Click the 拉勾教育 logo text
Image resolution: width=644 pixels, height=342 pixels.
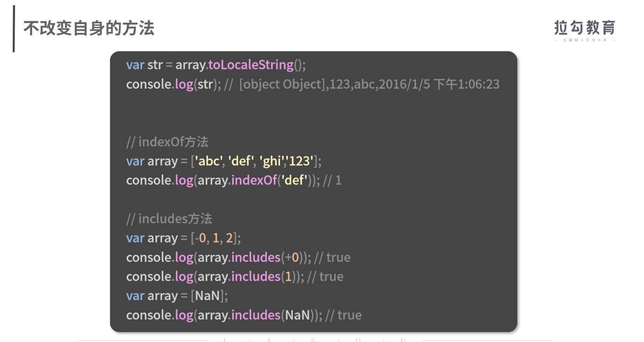click(585, 28)
